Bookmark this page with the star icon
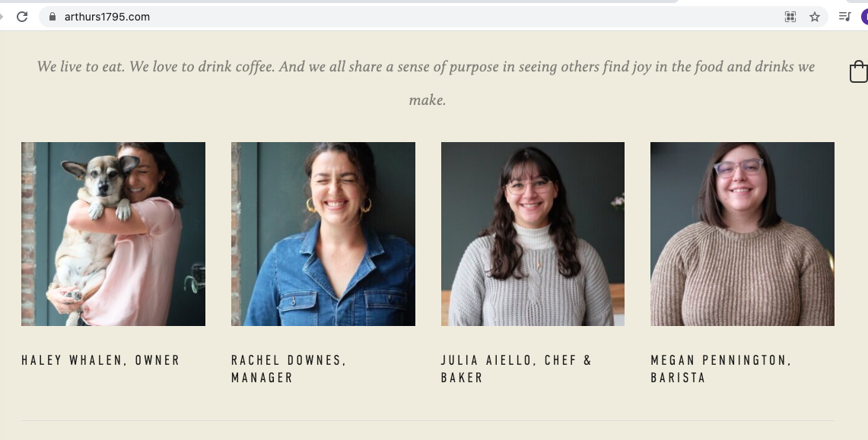This screenshot has width=868, height=440. tap(815, 17)
